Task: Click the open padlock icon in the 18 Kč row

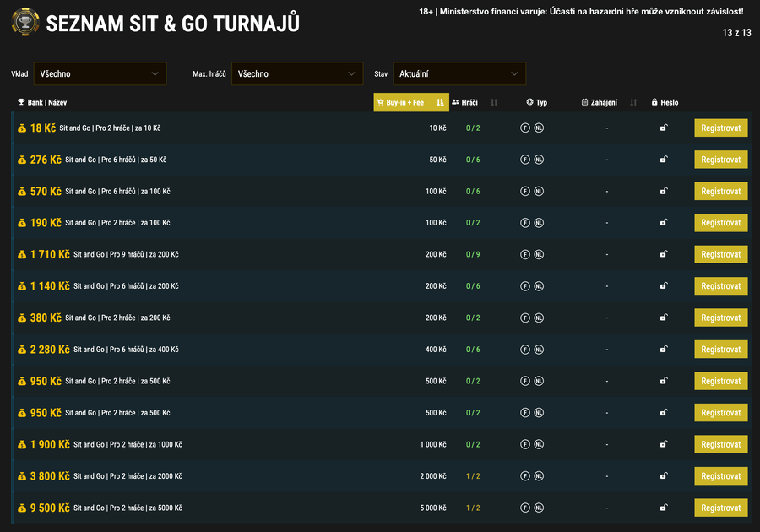Action: (x=664, y=128)
